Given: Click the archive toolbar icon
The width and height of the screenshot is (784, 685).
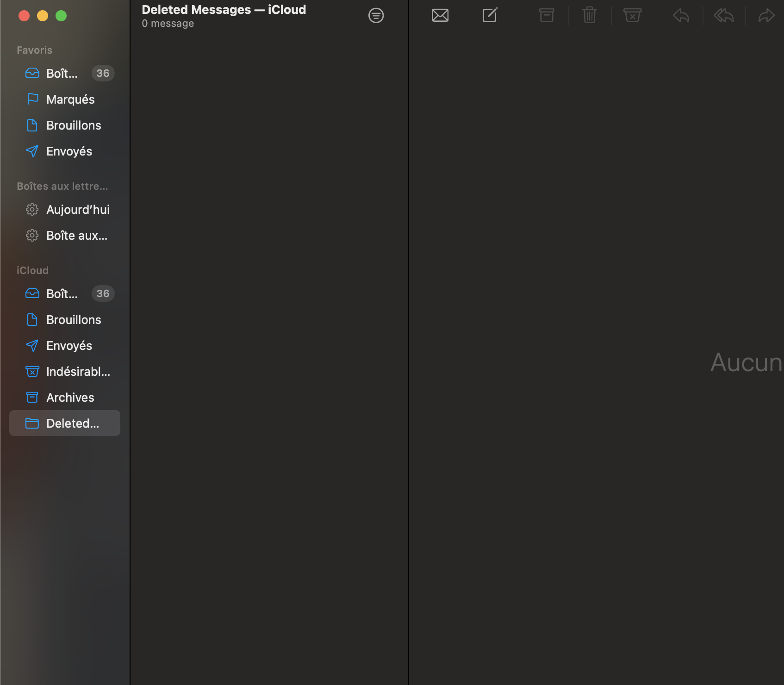Looking at the screenshot, I should coord(547,16).
